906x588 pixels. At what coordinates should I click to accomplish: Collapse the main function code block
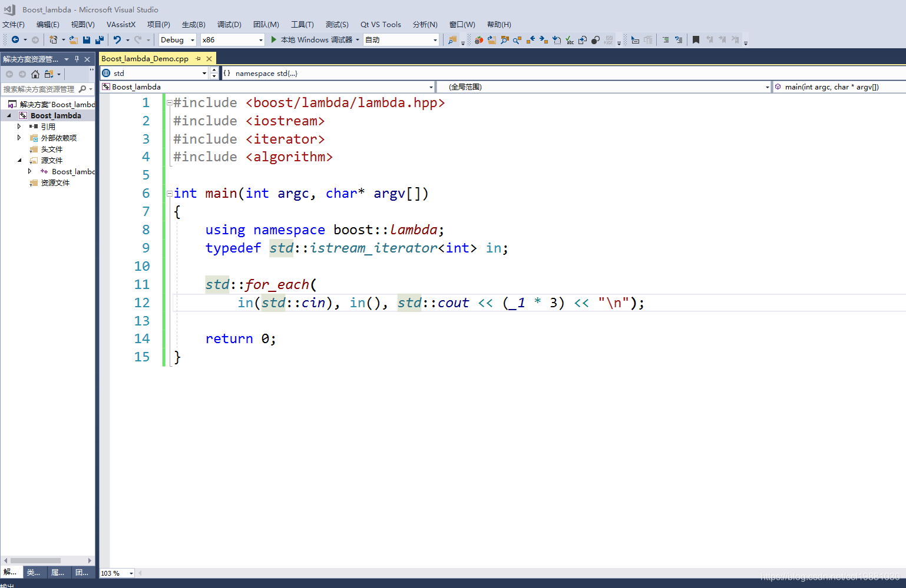[169, 193]
